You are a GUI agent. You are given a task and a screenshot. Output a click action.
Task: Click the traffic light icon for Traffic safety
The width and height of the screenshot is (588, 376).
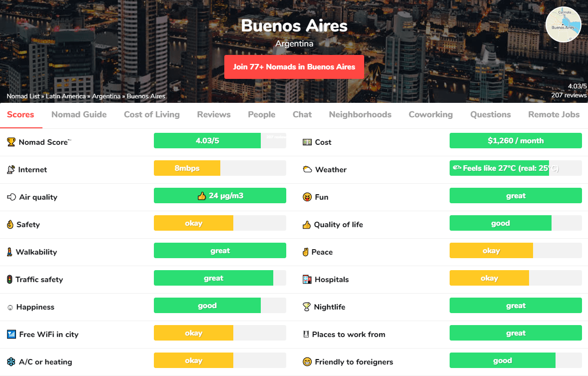point(9,280)
